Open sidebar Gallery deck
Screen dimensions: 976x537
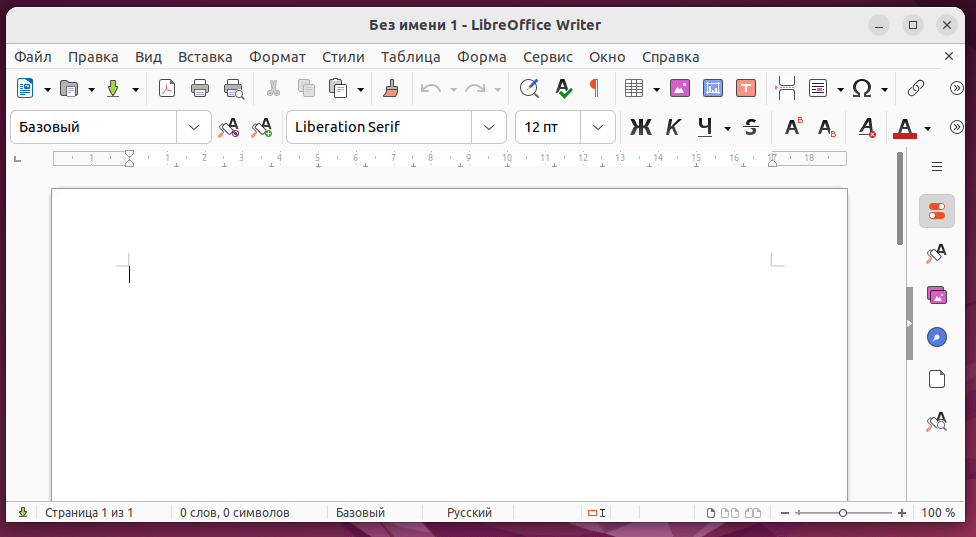point(937,295)
